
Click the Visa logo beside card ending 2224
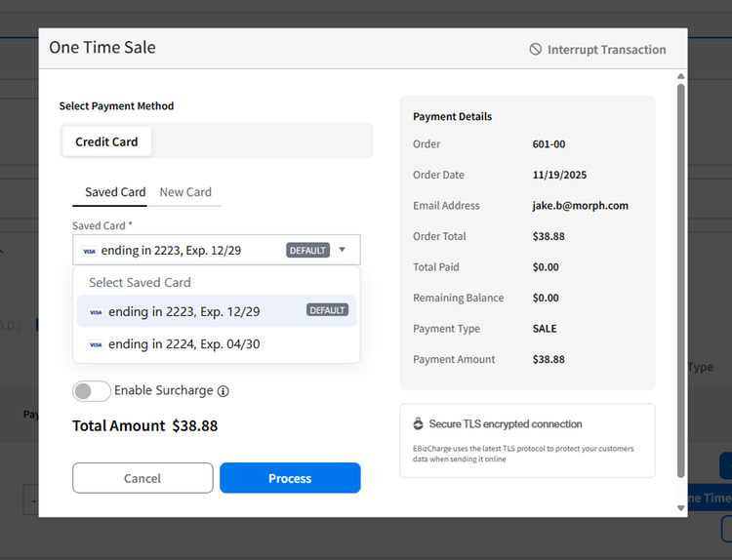point(96,344)
